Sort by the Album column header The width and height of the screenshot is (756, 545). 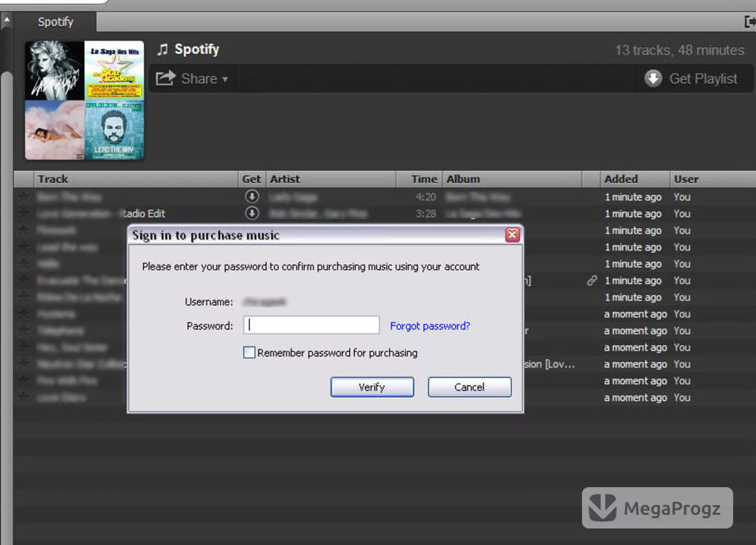512,179
